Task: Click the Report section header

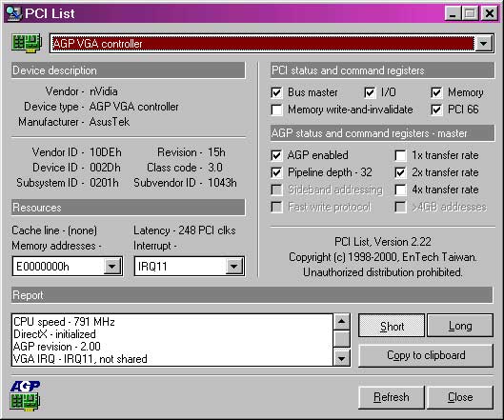Action: 252,295
